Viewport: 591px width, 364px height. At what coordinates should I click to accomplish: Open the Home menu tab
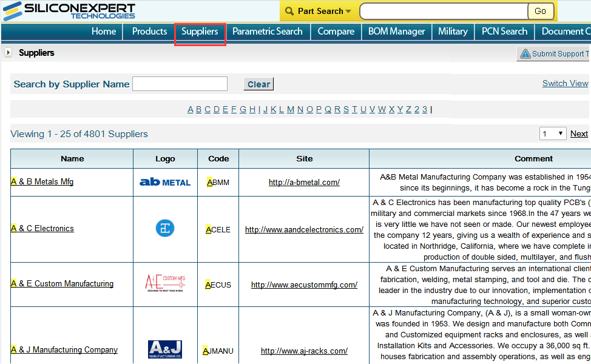104,32
